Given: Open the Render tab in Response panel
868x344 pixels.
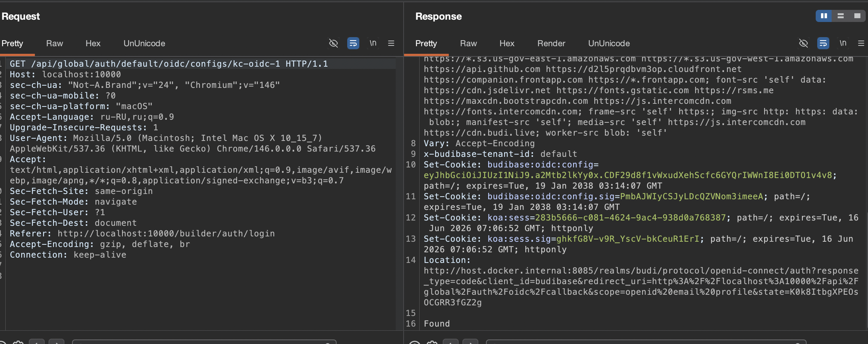Looking at the screenshot, I should (551, 43).
